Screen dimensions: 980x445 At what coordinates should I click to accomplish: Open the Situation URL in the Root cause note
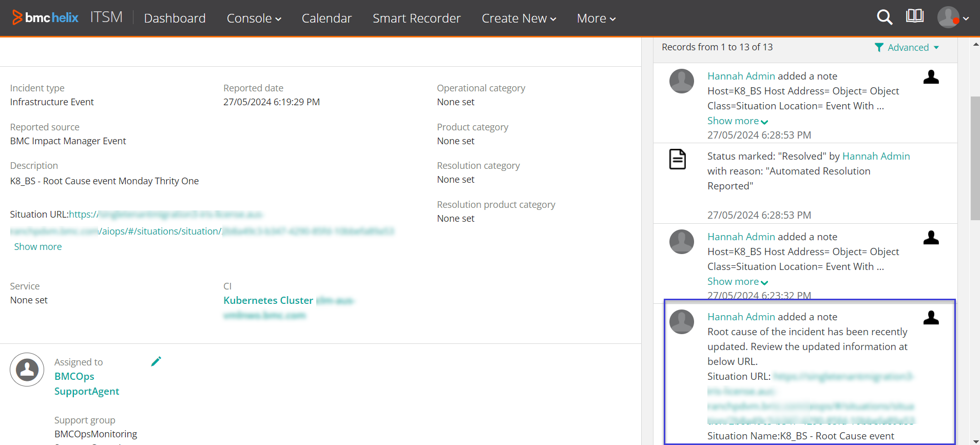[811, 399]
